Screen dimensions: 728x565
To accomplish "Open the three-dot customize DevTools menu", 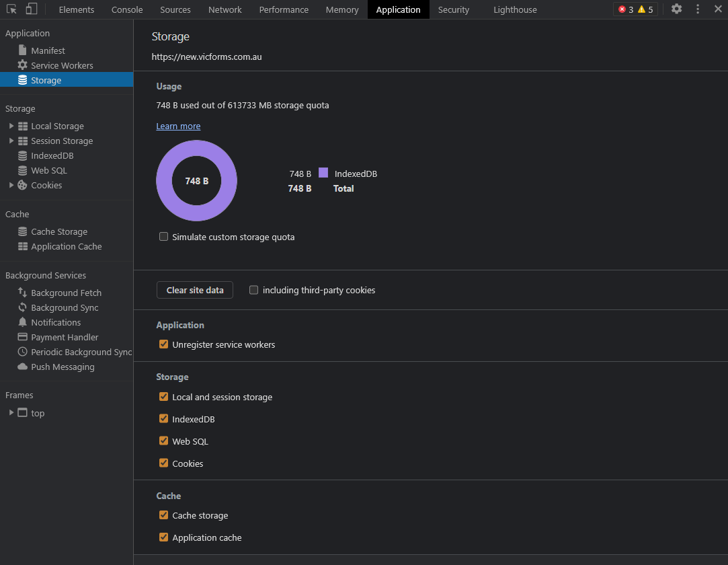I will point(698,9).
